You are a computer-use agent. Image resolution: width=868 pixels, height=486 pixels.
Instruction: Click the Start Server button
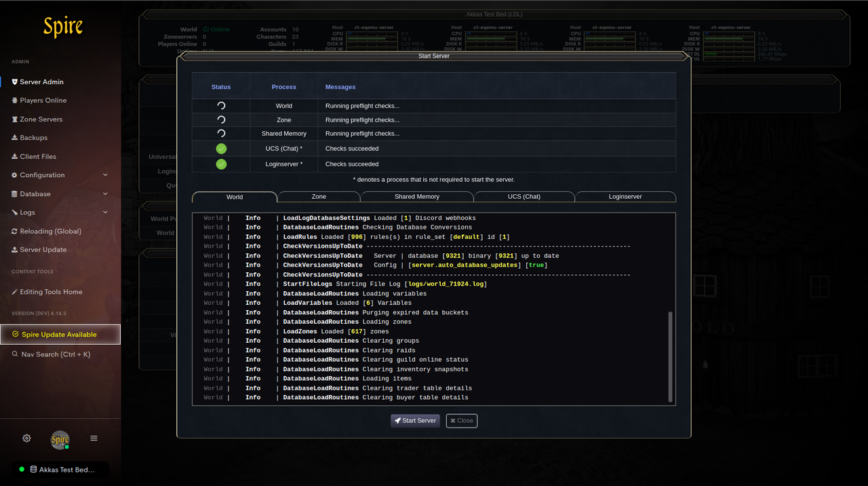415,421
